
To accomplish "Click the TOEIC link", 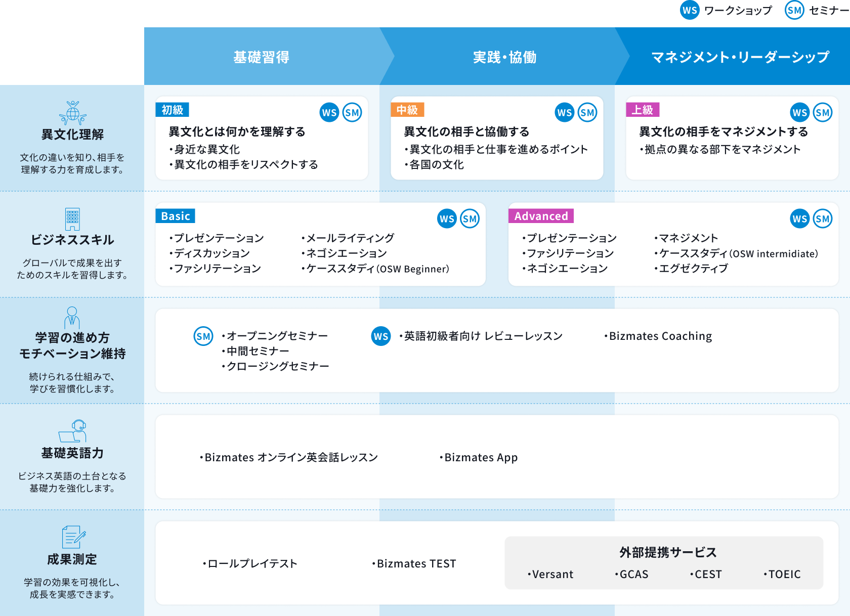I will pyautogui.click(x=783, y=574).
